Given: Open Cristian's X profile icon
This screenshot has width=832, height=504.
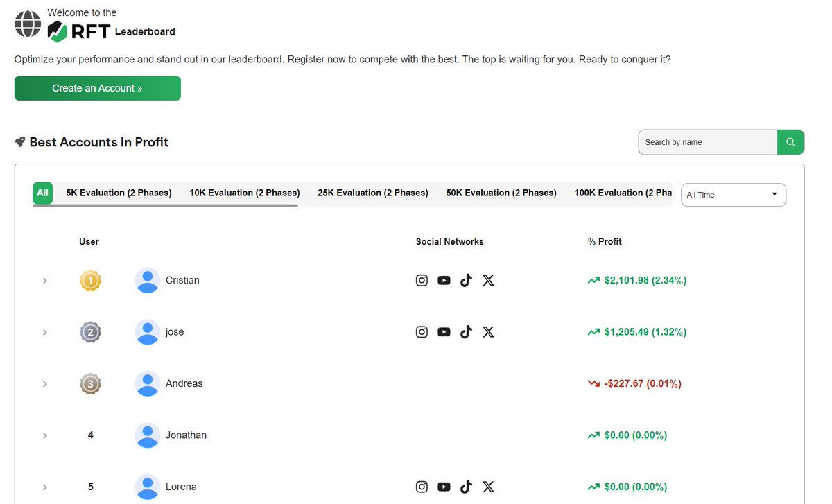Looking at the screenshot, I should [x=488, y=280].
